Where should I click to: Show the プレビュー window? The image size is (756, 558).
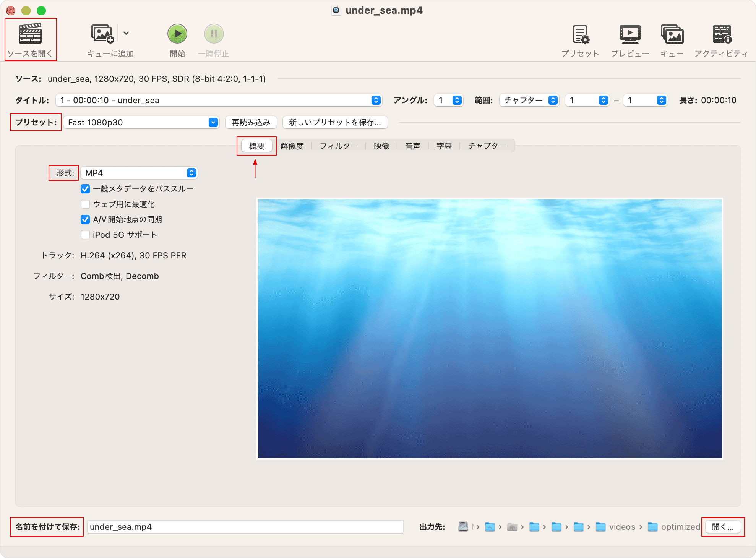point(630,34)
